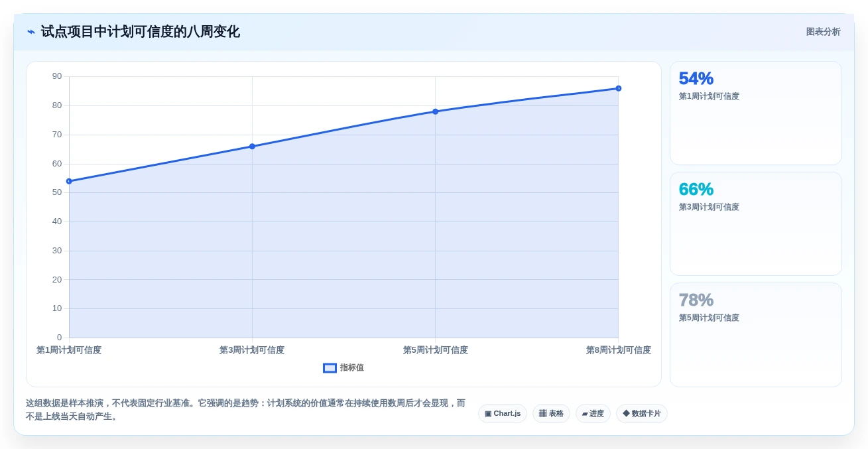Click the Chart.js tag chip
Screen dimensions: 868x449
pyautogui.click(x=503, y=414)
